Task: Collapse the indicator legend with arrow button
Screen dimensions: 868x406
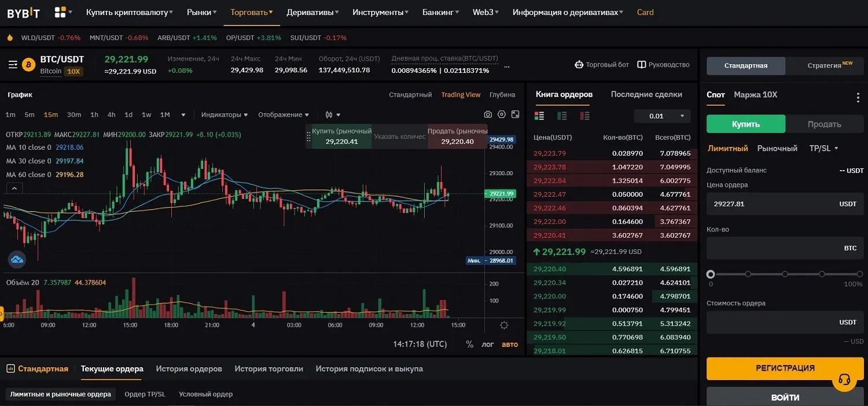Action: 14,188
